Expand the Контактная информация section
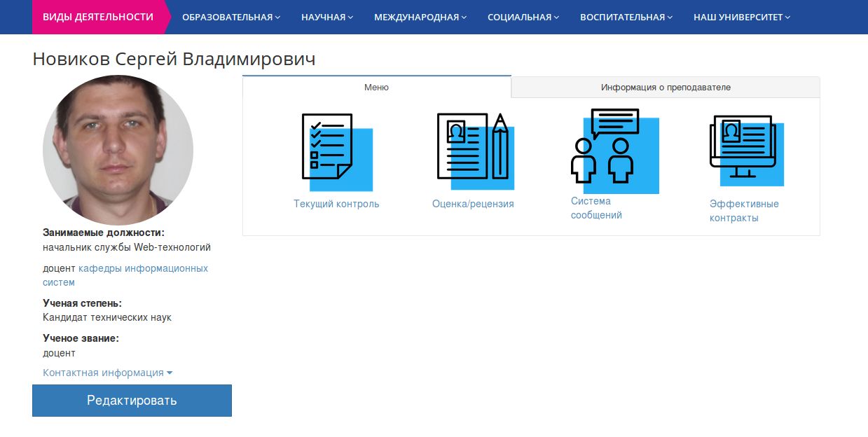Image resolution: width=868 pixels, height=437 pixels. [107, 373]
